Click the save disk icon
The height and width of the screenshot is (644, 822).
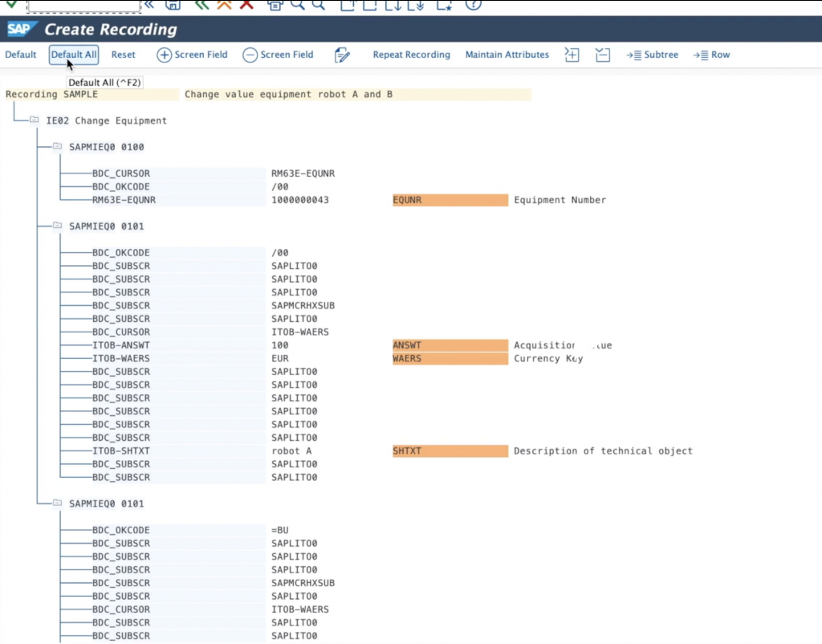pyautogui.click(x=173, y=4)
